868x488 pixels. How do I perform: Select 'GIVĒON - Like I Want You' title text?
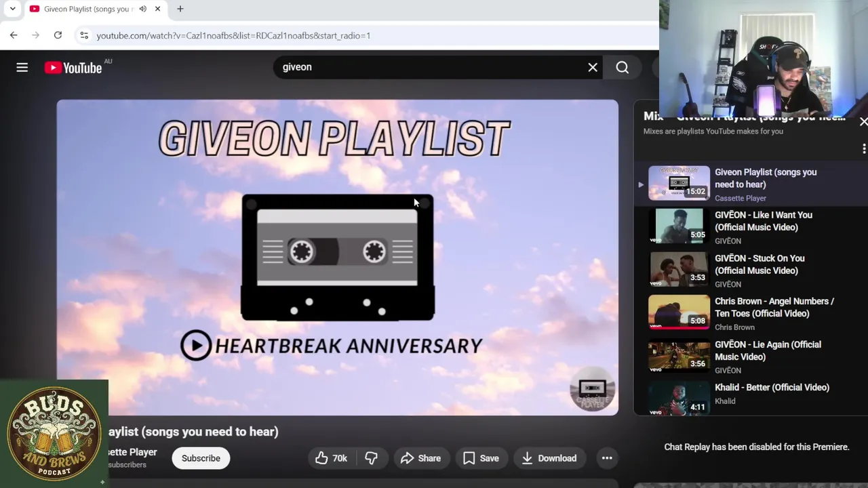coord(764,221)
